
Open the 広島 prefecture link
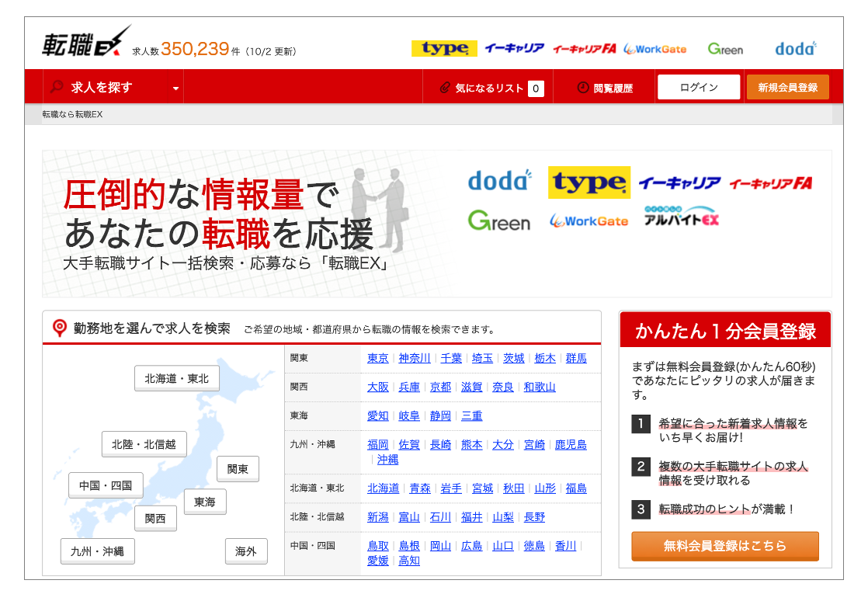point(472,546)
